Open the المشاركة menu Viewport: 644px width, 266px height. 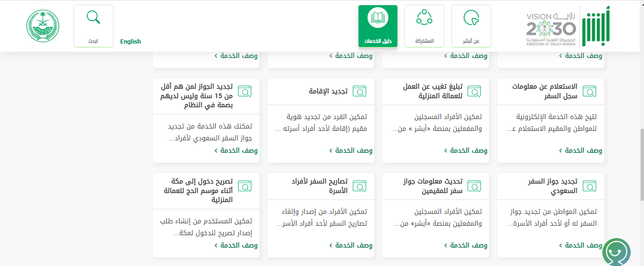tap(424, 26)
